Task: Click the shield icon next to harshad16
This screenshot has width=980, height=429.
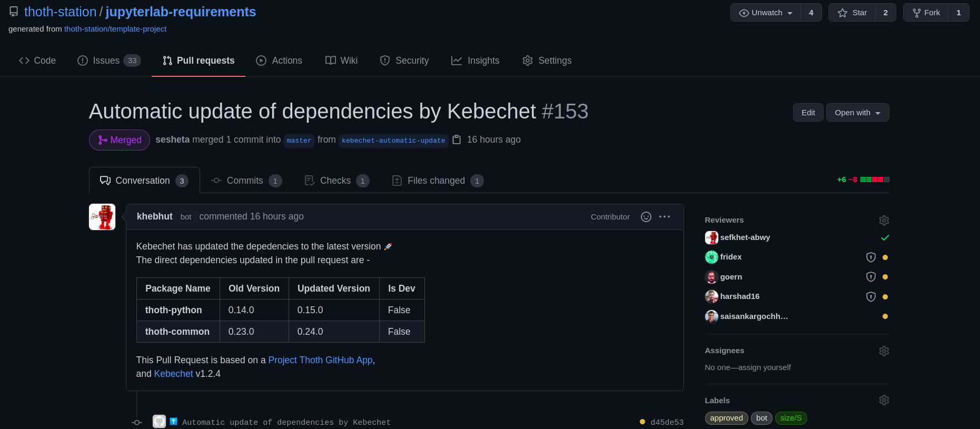Action: click(871, 297)
